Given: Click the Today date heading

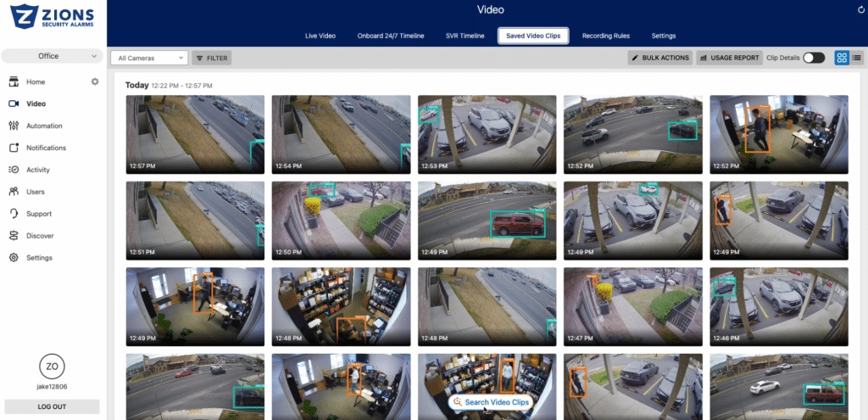Looking at the screenshot, I should [136, 86].
